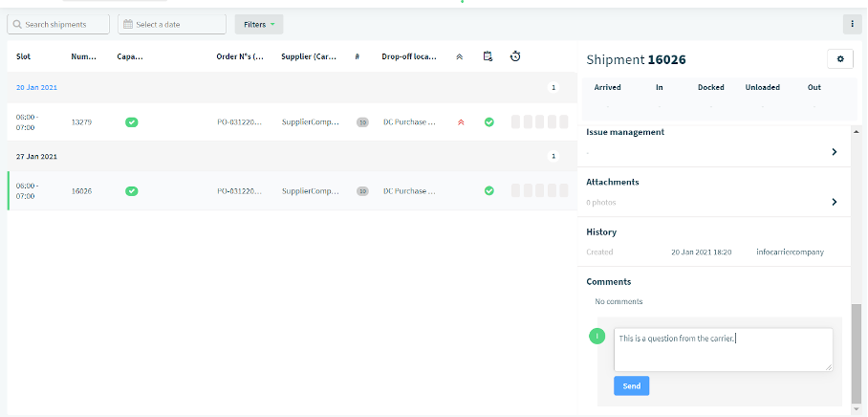
Task: Click the time-tracking progress boxes in row 16026
Action: coord(540,190)
